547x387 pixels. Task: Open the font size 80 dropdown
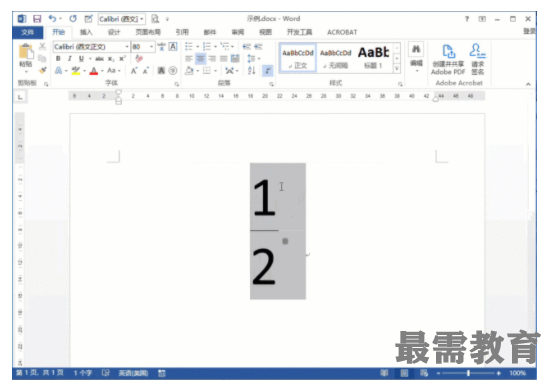(151, 46)
